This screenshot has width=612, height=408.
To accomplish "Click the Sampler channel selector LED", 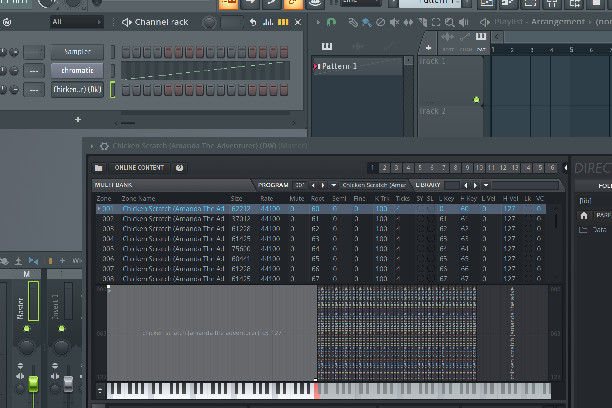I will (x=112, y=52).
